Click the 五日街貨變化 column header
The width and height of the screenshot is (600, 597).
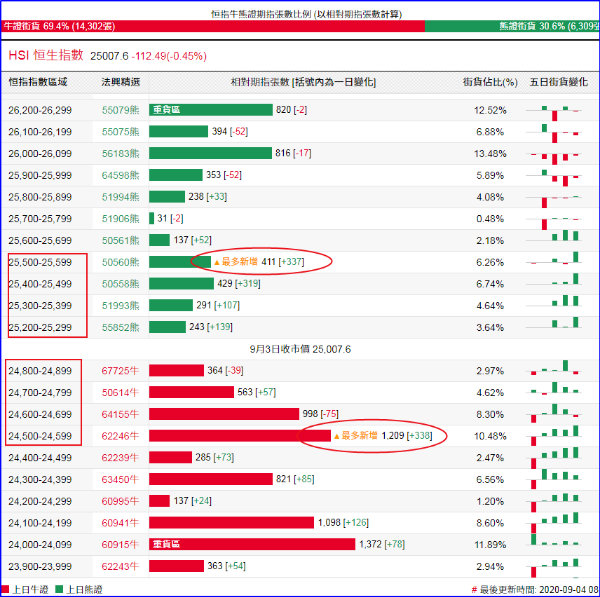[559, 82]
